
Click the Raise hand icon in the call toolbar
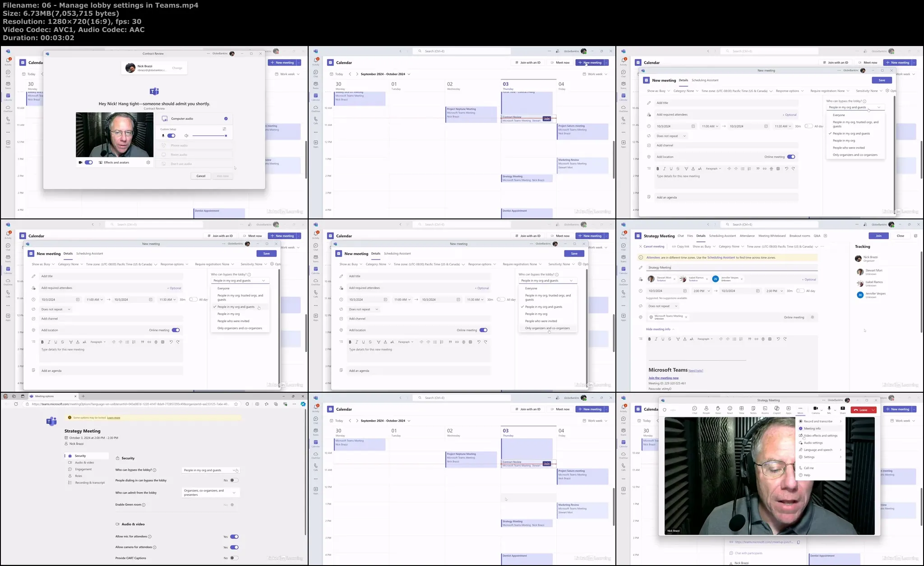(718, 409)
